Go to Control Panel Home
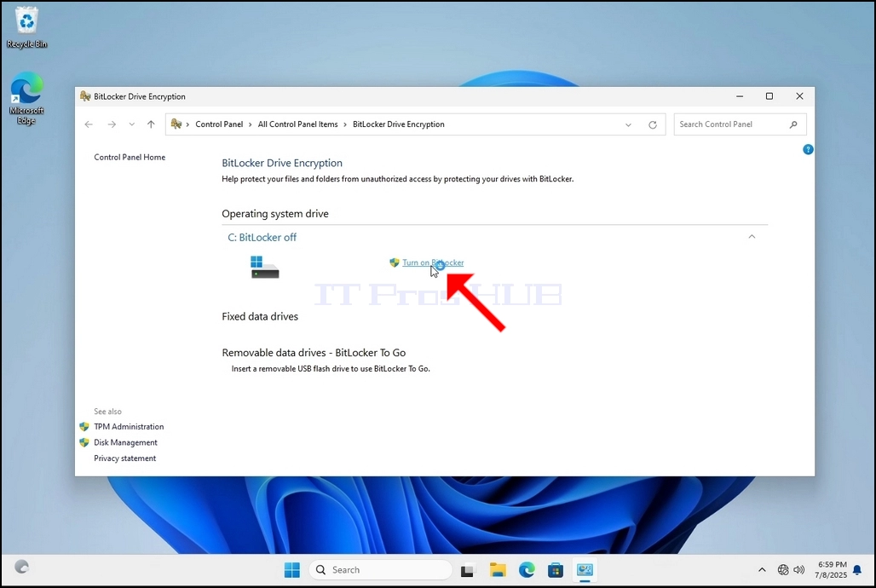Screen dimensions: 876x588 (130, 157)
